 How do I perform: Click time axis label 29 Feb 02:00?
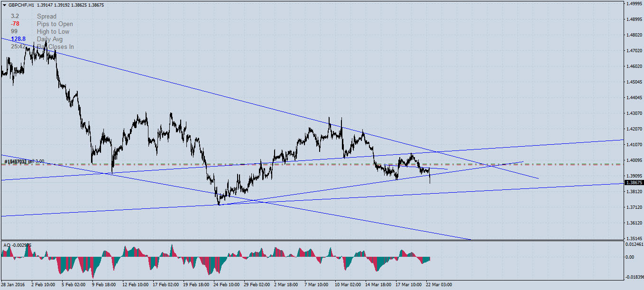[x=257, y=285]
